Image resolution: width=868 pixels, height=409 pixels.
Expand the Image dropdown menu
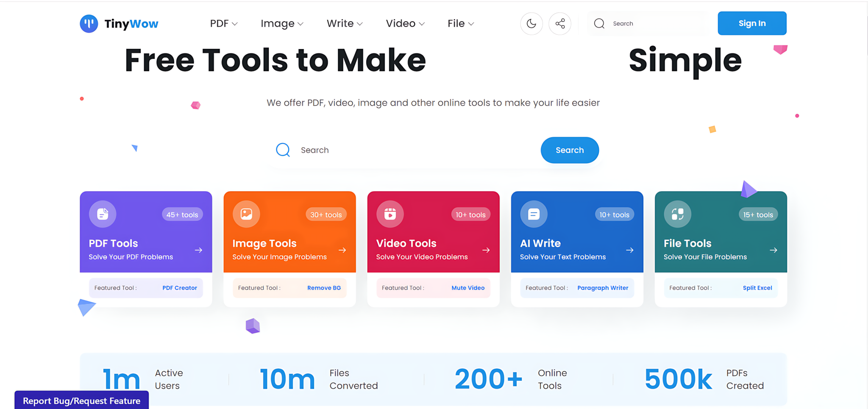(282, 24)
